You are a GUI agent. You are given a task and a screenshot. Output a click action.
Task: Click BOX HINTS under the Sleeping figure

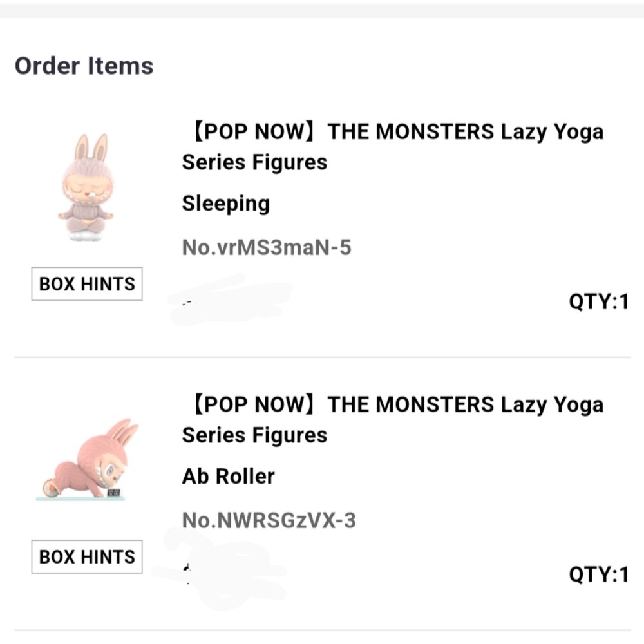point(87,284)
